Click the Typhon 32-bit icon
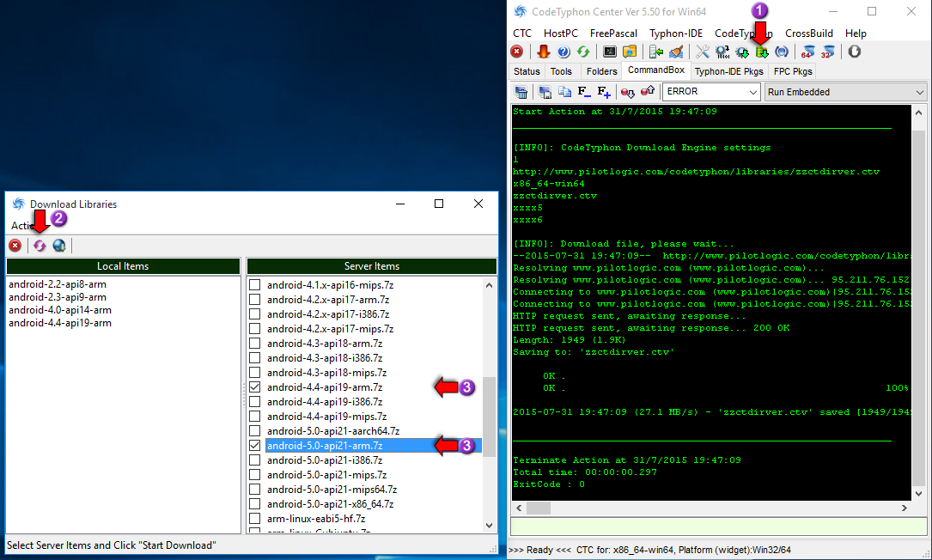Image resolution: width=932 pixels, height=560 pixels. (x=827, y=52)
